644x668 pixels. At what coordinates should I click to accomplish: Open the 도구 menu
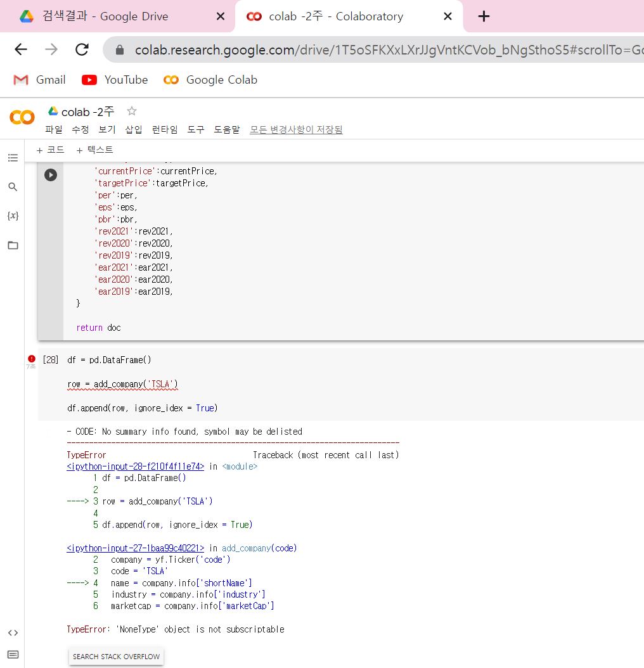(x=196, y=129)
